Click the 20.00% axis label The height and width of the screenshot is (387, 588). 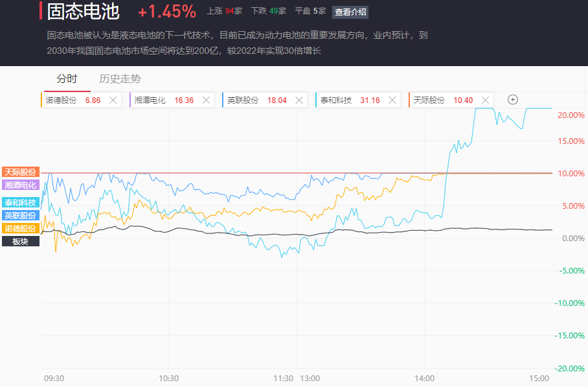pos(571,115)
